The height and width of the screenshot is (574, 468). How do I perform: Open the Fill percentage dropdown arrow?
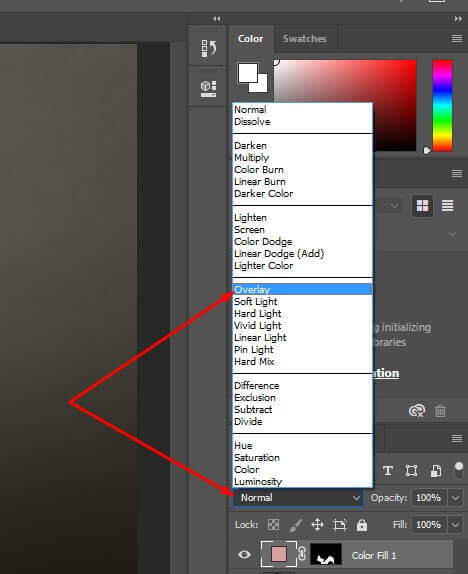point(455,525)
